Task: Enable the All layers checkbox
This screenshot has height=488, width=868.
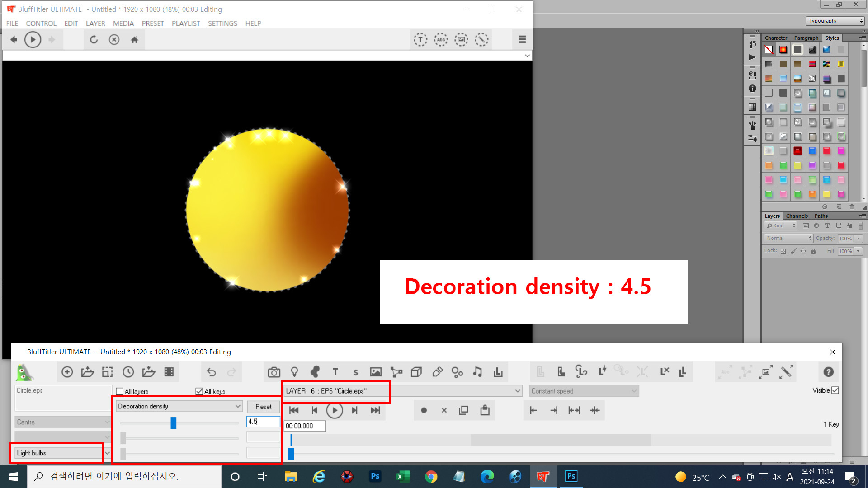Action: (120, 391)
